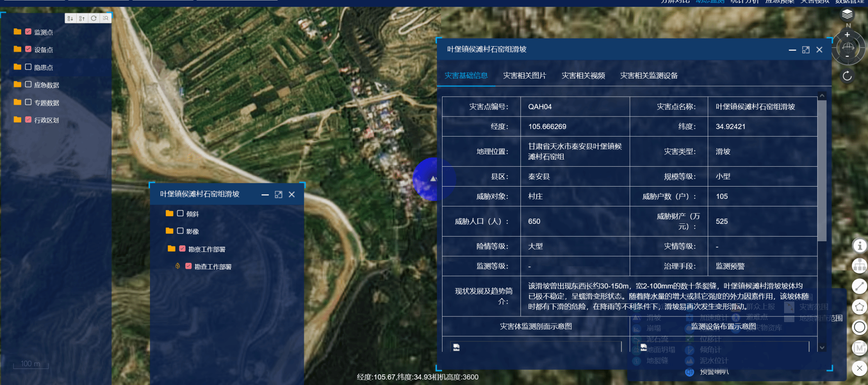868x385 pixels.
Task: Click the icon beside 勘查工作部署 layer
Action: (x=178, y=266)
